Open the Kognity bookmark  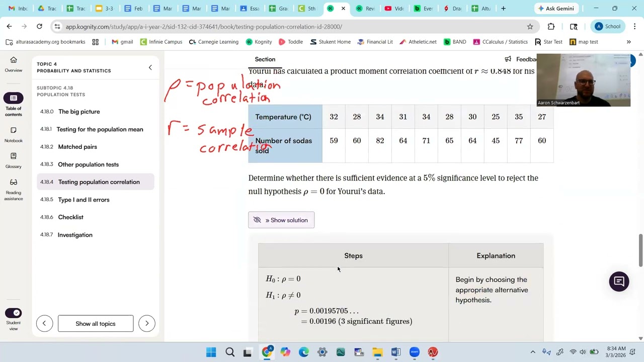point(259,42)
